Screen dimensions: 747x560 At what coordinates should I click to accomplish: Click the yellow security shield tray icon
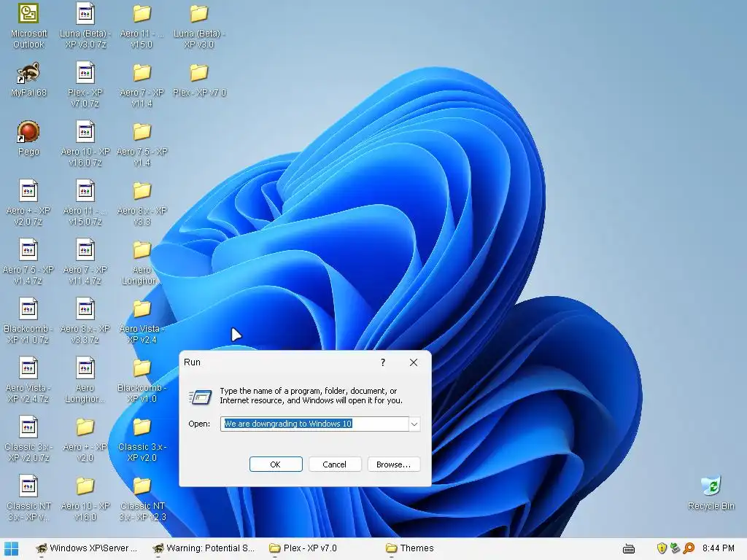pos(662,548)
